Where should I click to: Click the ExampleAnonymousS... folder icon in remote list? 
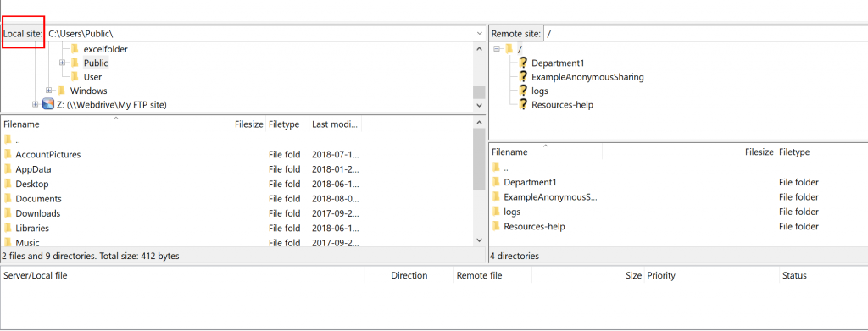click(496, 196)
